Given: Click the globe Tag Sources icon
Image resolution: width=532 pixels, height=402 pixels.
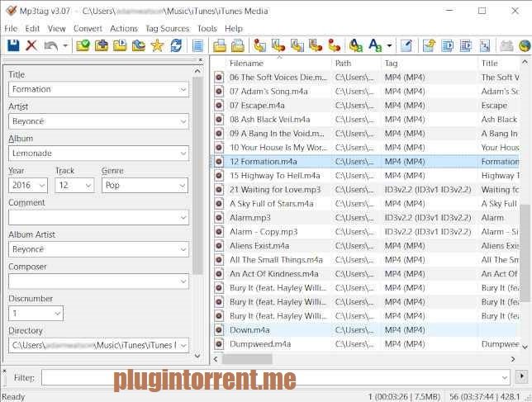Looking at the screenshot, I should (x=525, y=45).
